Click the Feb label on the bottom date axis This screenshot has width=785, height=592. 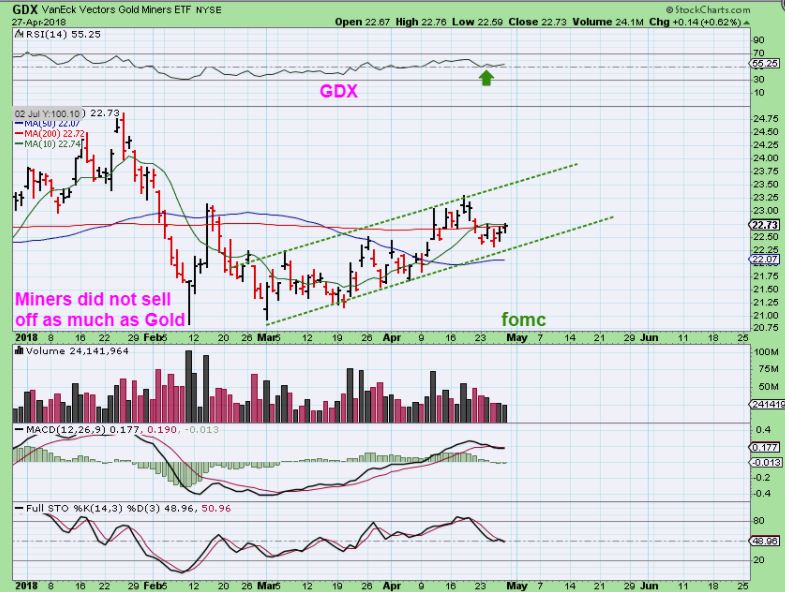click(x=152, y=585)
